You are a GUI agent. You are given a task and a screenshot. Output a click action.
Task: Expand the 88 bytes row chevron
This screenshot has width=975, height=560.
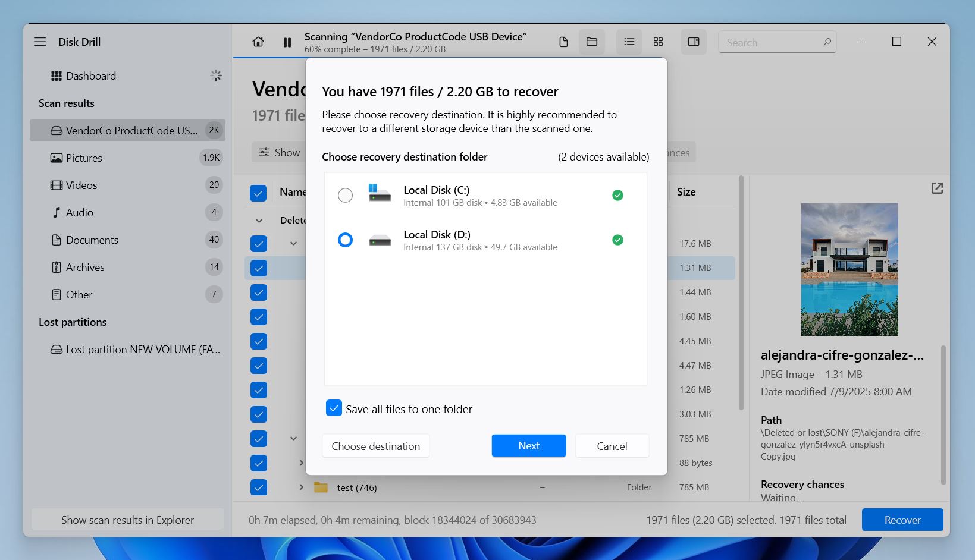301,463
